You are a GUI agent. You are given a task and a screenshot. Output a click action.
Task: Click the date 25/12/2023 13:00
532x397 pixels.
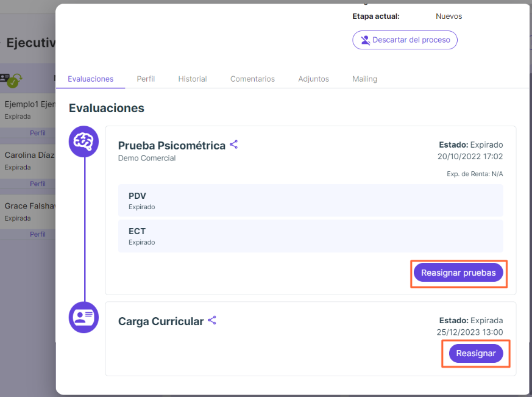click(x=470, y=332)
